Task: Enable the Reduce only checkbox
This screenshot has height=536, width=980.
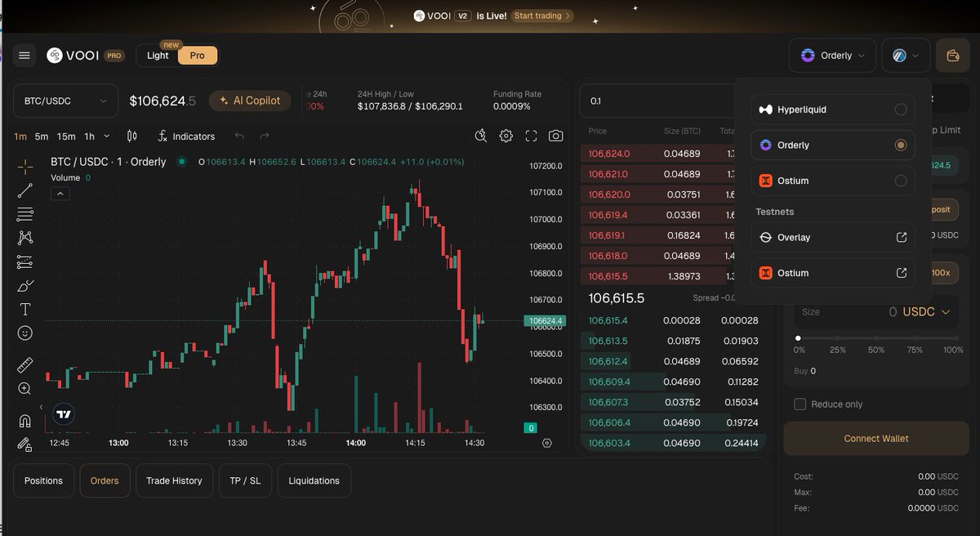Action: point(800,404)
